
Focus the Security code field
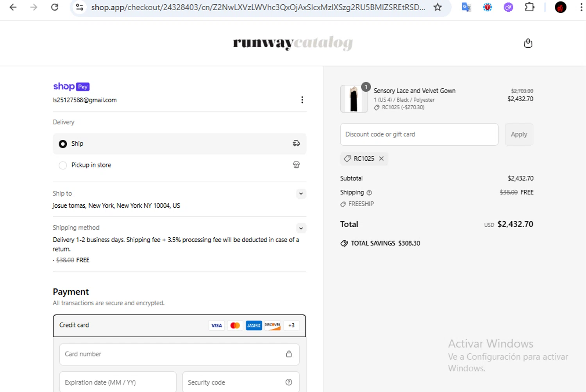(x=241, y=382)
